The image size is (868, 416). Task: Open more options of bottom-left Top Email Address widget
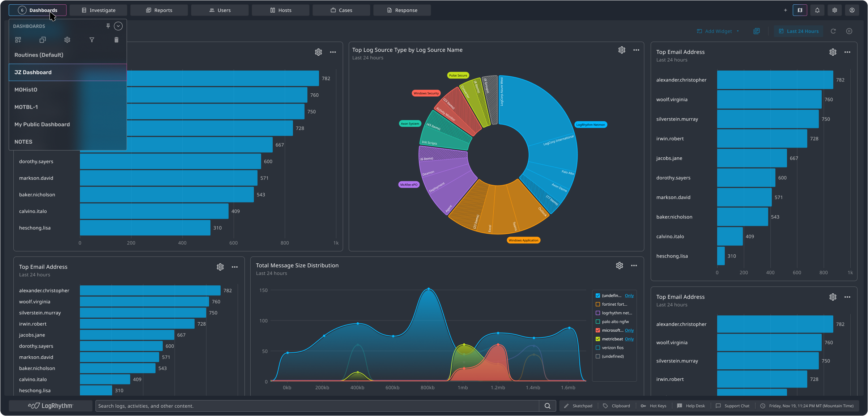point(235,267)
